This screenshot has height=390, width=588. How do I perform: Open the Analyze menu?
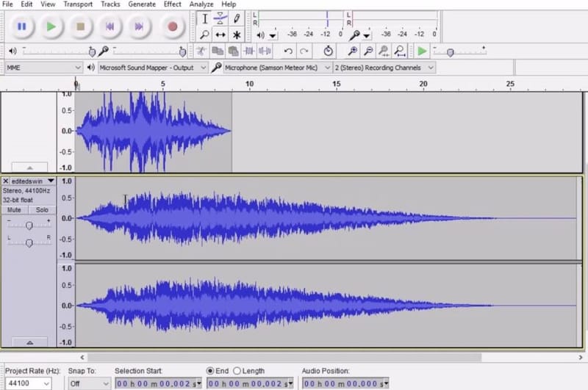click(201, 4)
